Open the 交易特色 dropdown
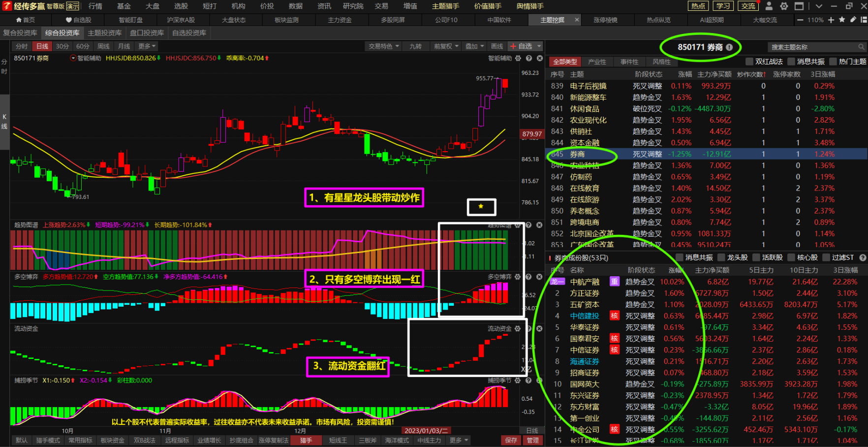The width and height of the screenshot is (868, 447). [384, 46]
